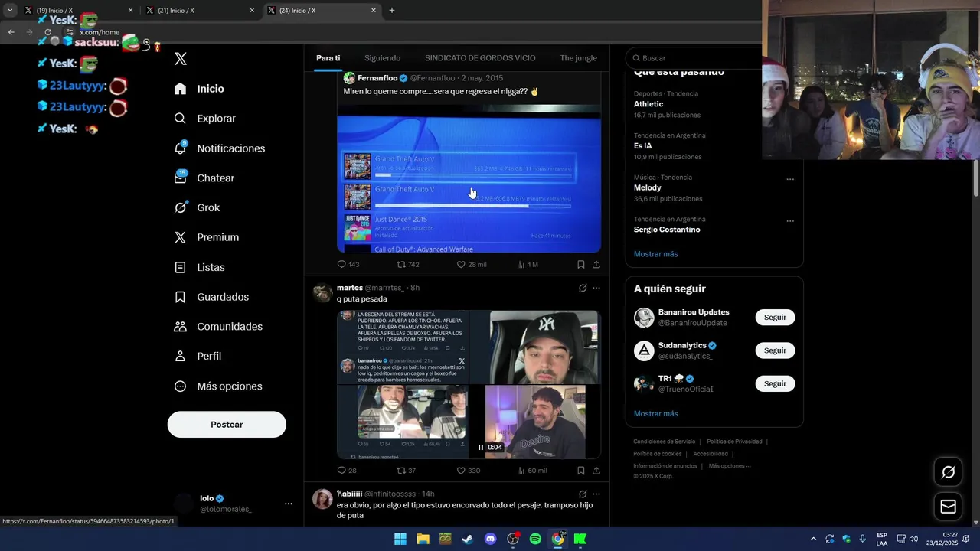Open martes profile avatar

point(322,292)
